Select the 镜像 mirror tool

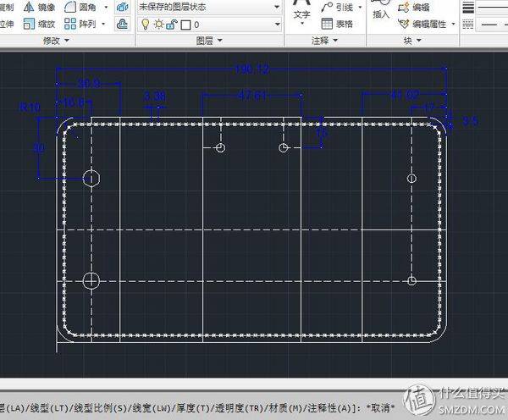(40, 7)
